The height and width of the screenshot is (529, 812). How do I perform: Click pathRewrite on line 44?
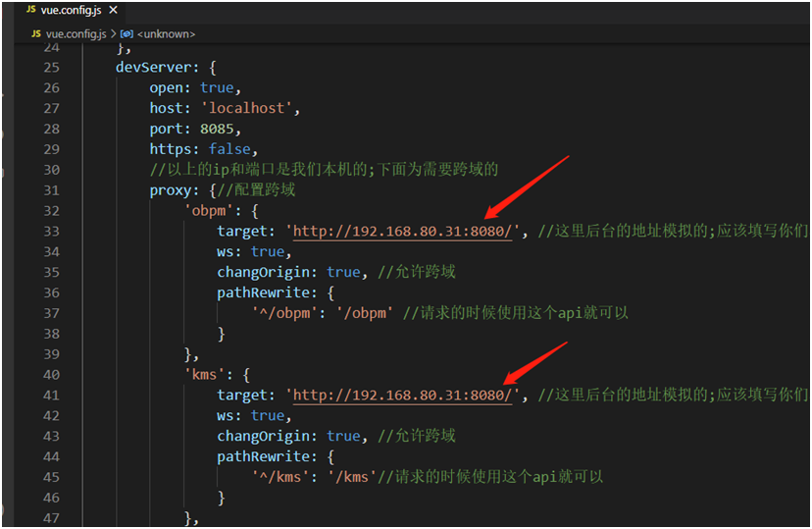[263, 456]
